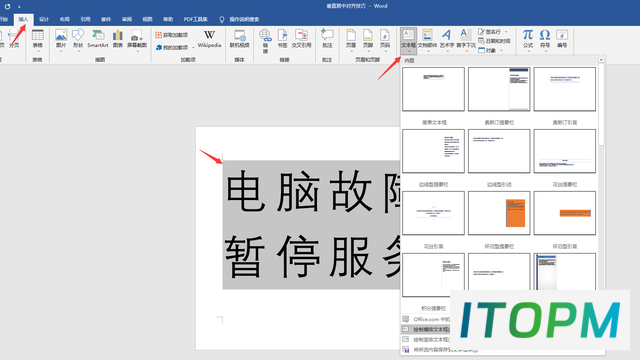Click the text box gallery scrollbar thumb
The width and height of the screenshot is (640, 360).
(601, 104)
